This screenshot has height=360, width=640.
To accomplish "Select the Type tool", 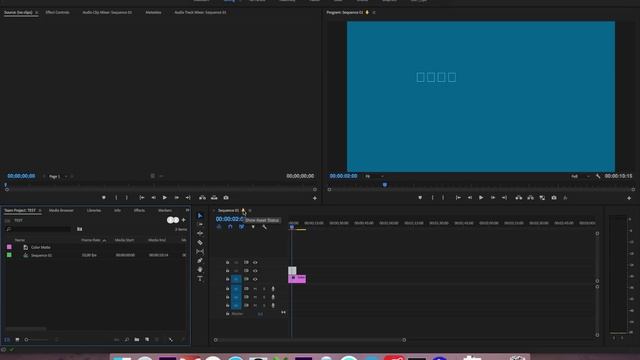I will [200, 279].
